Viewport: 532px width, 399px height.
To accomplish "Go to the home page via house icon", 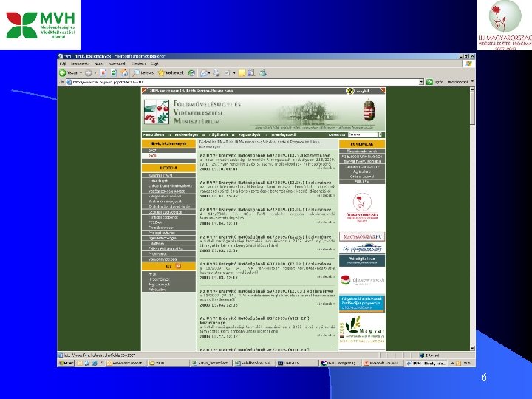I will [125, 72].
